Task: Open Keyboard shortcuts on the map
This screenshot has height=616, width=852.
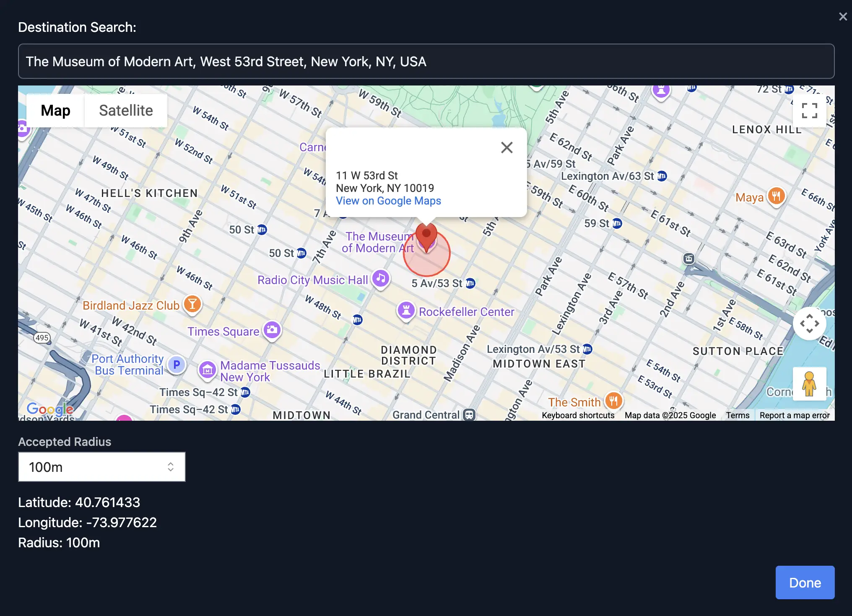Action: click(578, 415)
